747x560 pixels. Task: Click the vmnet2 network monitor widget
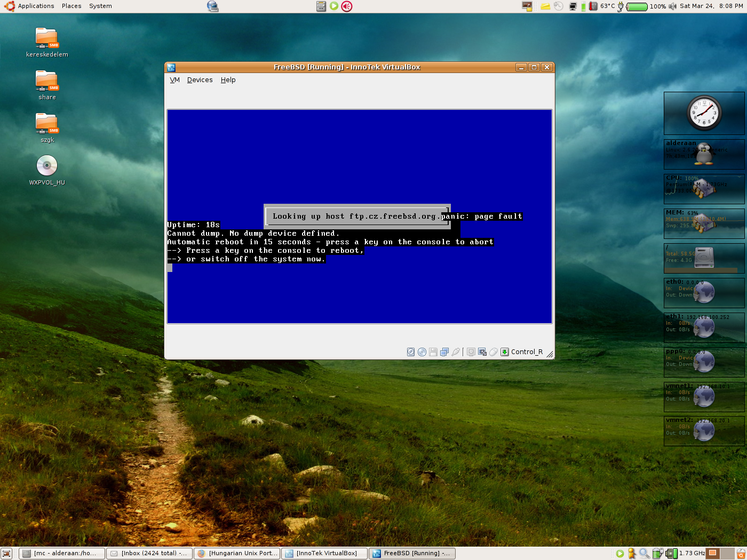click(x=704, y=431)
